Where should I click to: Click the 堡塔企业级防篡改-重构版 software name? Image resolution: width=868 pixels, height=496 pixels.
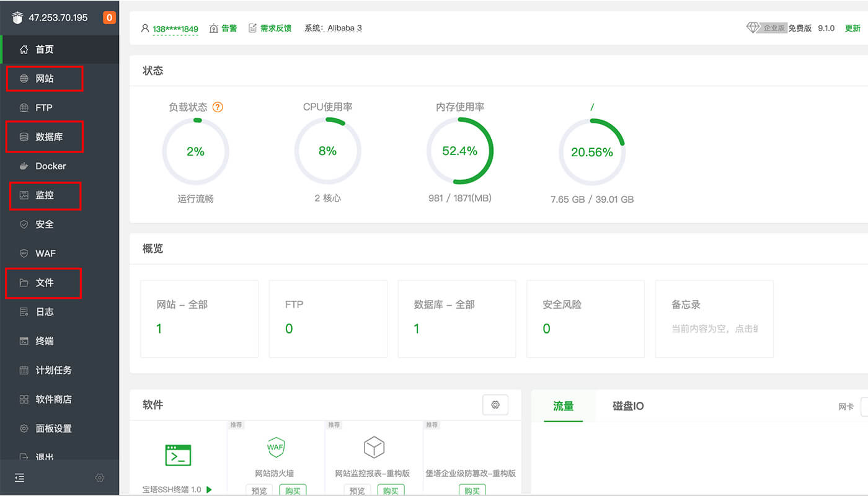(471, 474)
